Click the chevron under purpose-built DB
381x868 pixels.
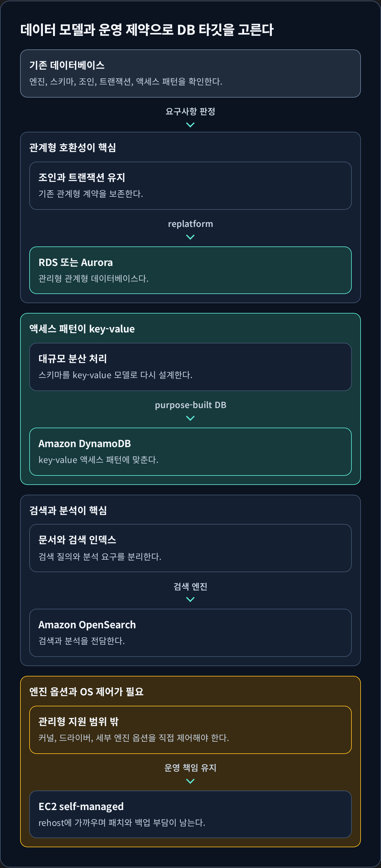click(x=190, y=418)
